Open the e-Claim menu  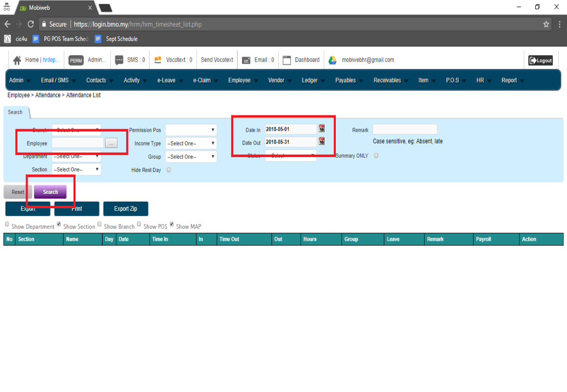pyautogui.click(x=205, y=80)
